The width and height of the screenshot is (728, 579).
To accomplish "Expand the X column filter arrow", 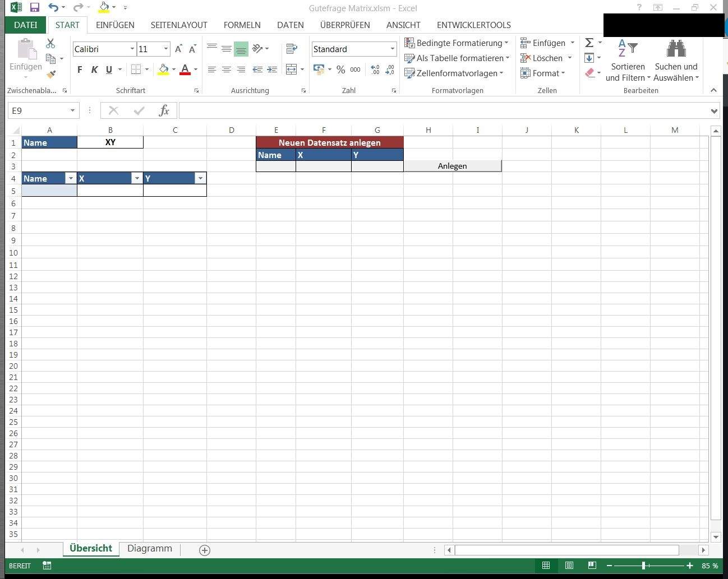I will pyautogui.click(x=137, y=178).
